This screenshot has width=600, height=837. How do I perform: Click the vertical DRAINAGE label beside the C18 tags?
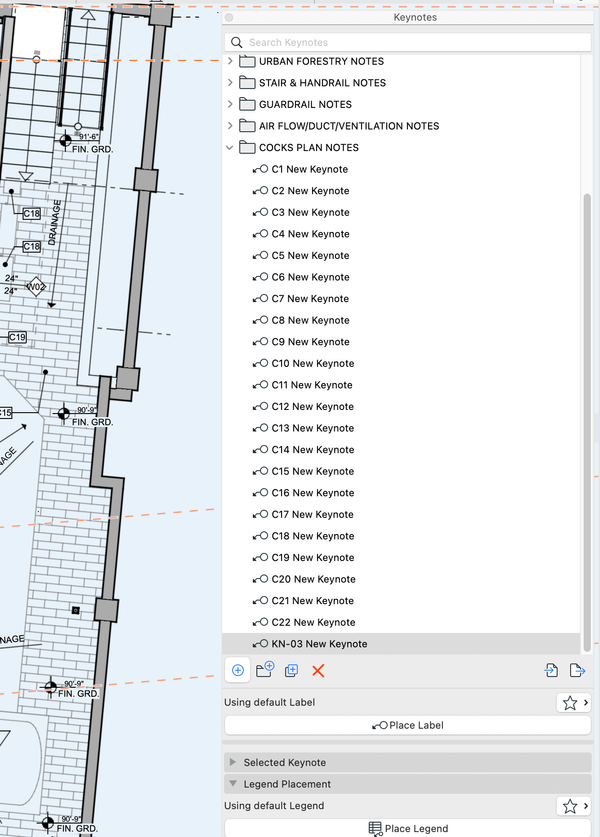coord(54,223)
